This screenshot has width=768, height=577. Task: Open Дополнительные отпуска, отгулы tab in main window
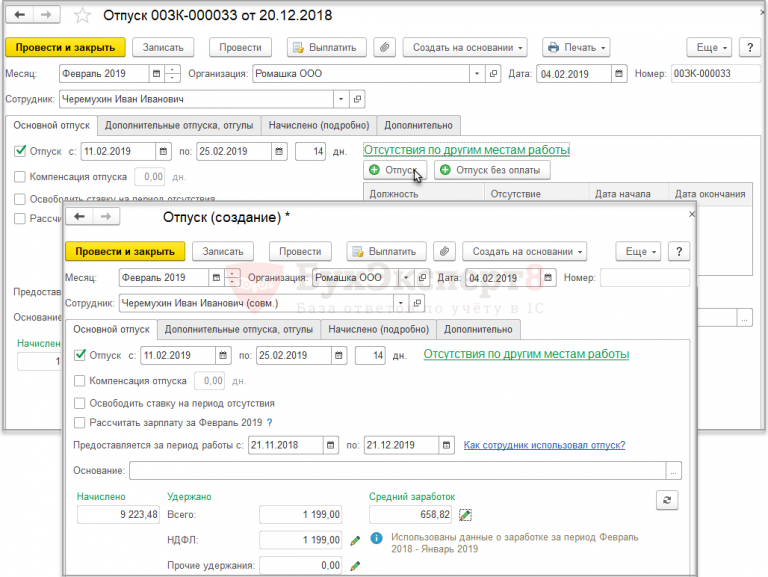point(179,125)
